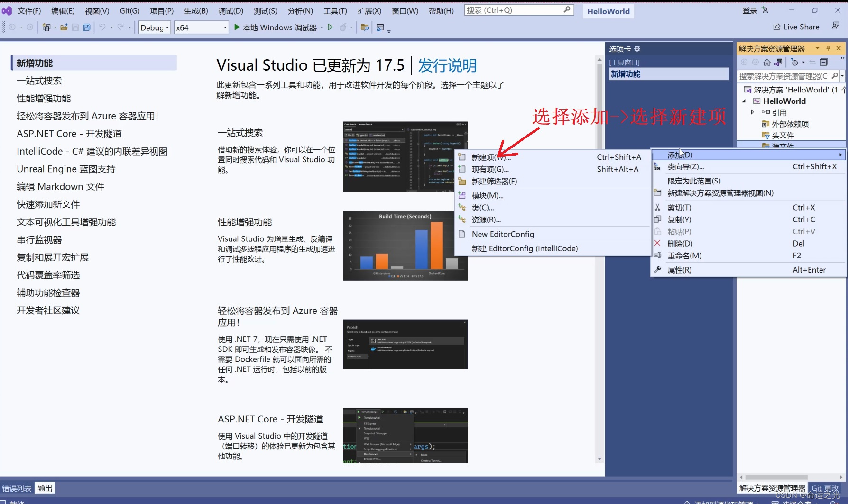Click the top search (Ctrl+Q) input box

click(x=519, y=10)
